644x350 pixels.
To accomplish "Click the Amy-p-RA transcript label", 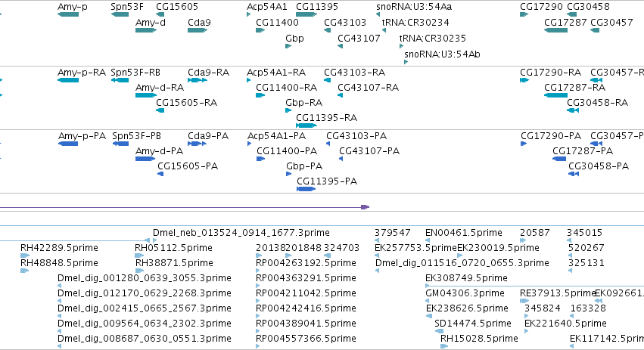I will [x=82, y=73].
